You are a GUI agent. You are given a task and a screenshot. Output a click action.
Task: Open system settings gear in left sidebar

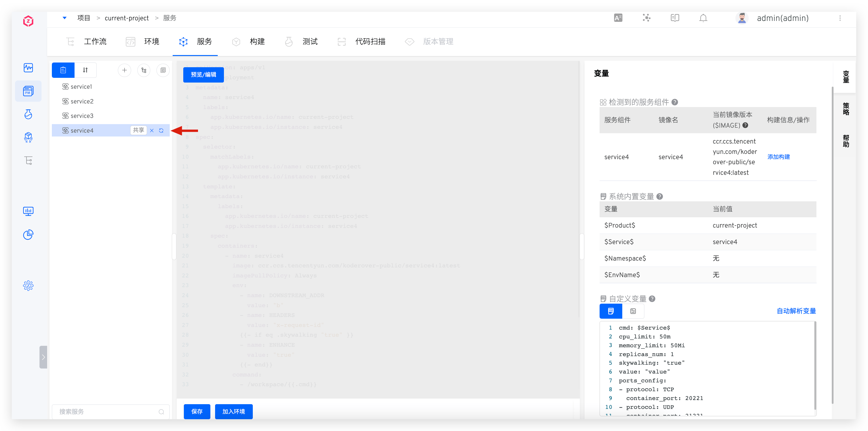point(28,286)
